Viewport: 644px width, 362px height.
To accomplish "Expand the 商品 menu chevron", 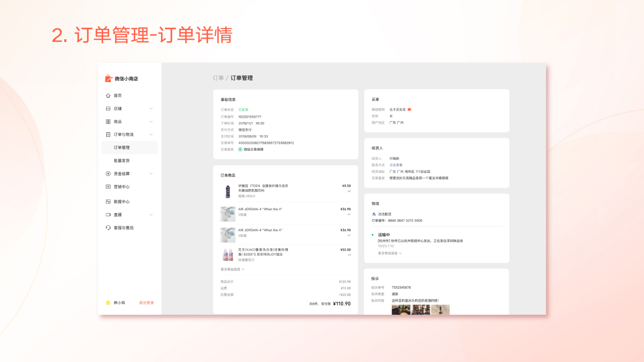I will pos(151,122).
